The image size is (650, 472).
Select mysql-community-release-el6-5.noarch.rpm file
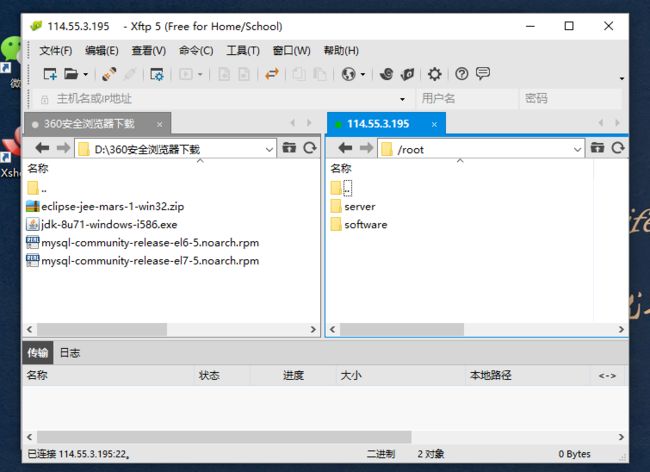(143, 243)
